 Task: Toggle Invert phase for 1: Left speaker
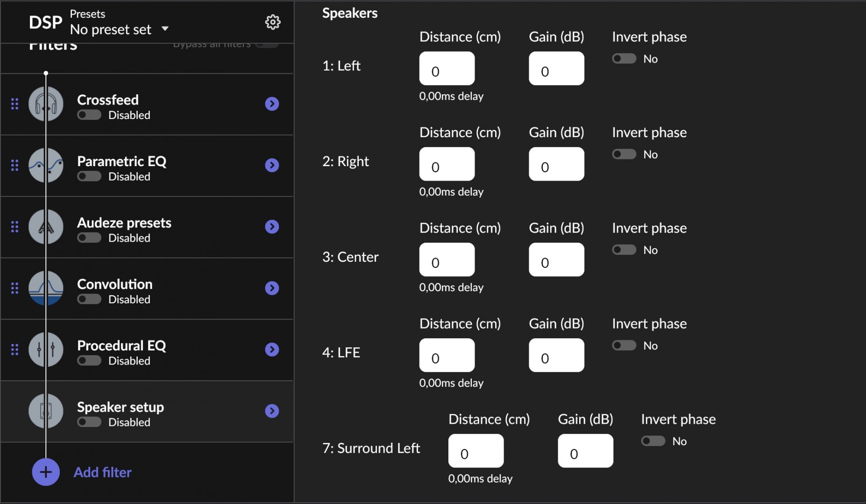coord(625,59)
